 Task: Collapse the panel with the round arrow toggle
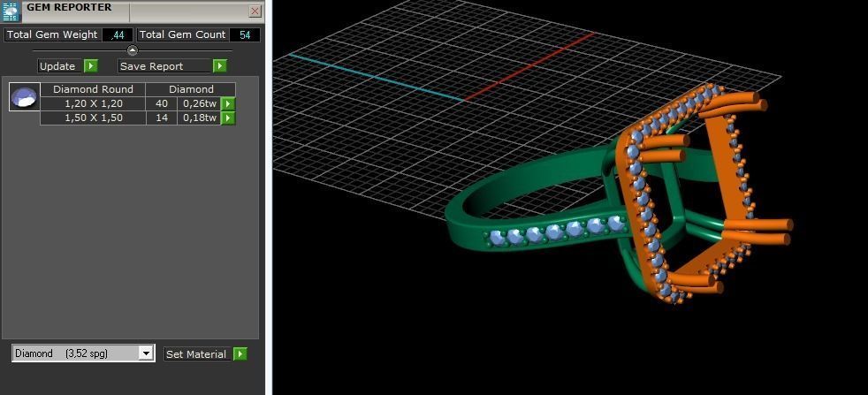pyautogui.click(x=133, y=50)
